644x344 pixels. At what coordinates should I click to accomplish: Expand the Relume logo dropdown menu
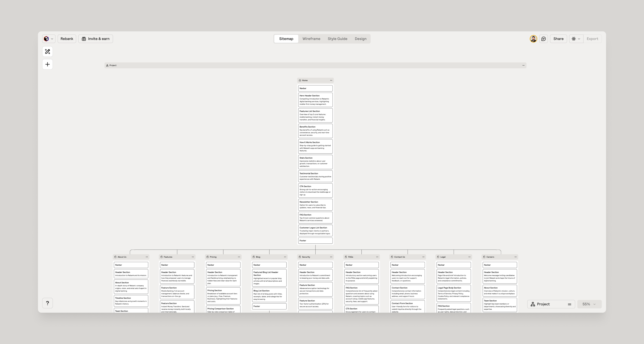[49, 39]
